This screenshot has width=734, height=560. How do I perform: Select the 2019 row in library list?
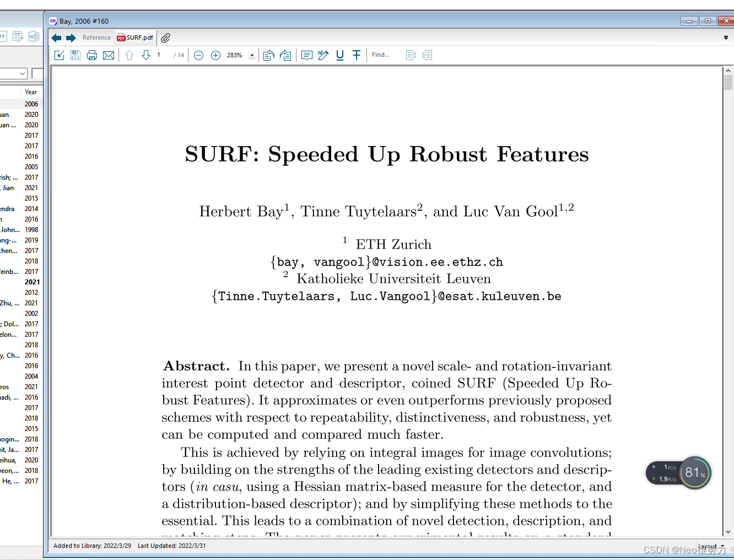(21, 240)
